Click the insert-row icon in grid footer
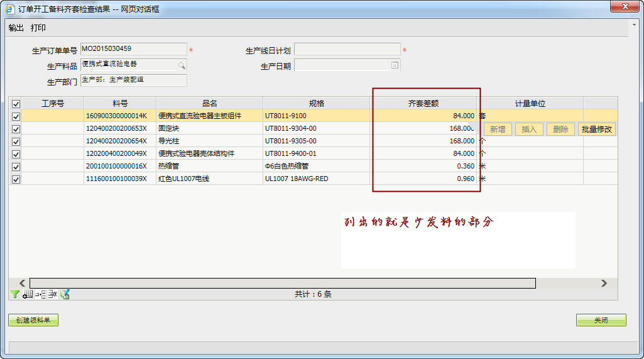 (x=40, y=294)
